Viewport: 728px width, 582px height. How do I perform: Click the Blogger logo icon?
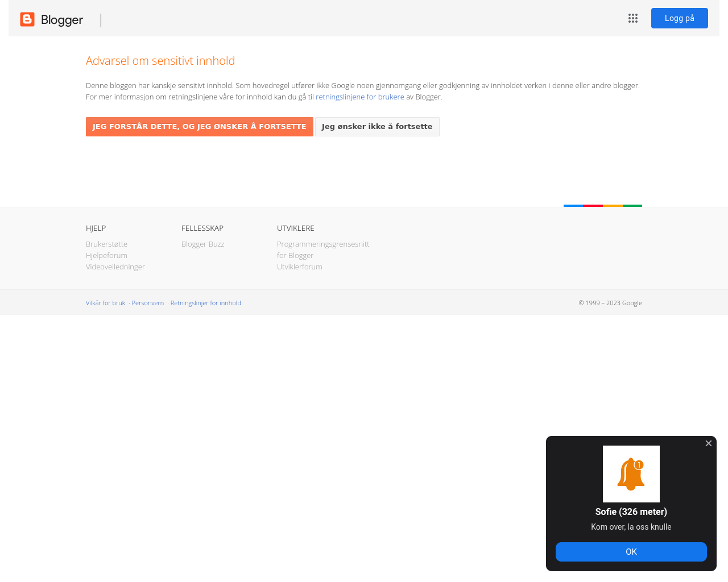27,19
